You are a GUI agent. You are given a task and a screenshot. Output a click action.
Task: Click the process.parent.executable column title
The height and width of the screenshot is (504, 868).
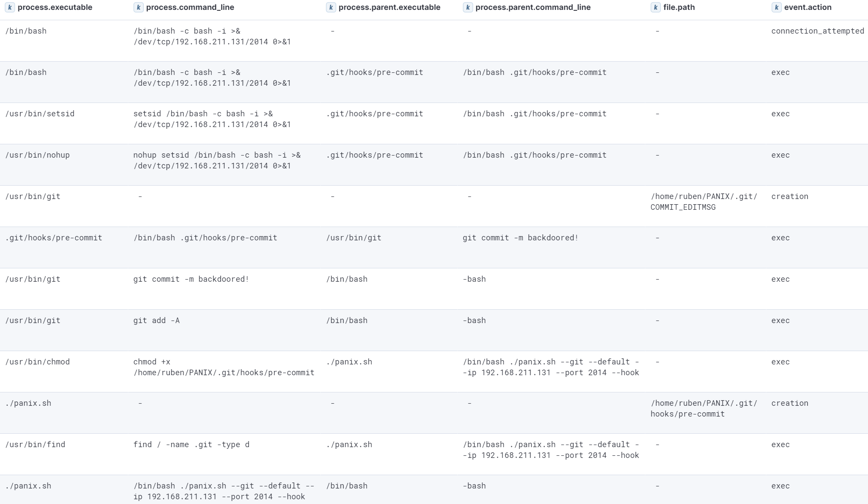389,7
